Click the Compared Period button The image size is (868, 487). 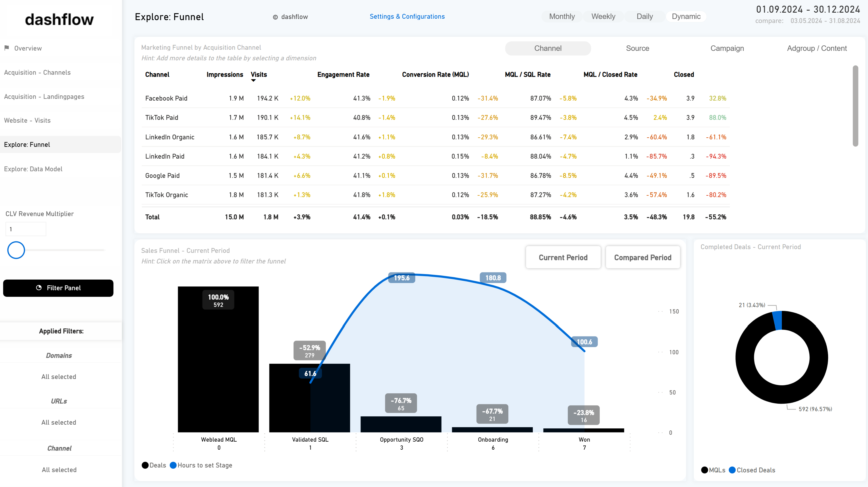[x=642, y=257]
